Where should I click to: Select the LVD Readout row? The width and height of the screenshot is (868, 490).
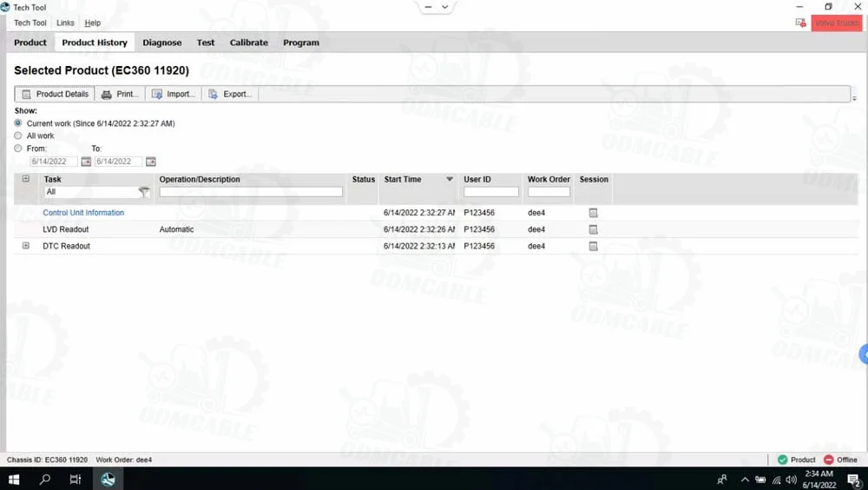click(436, 228)
